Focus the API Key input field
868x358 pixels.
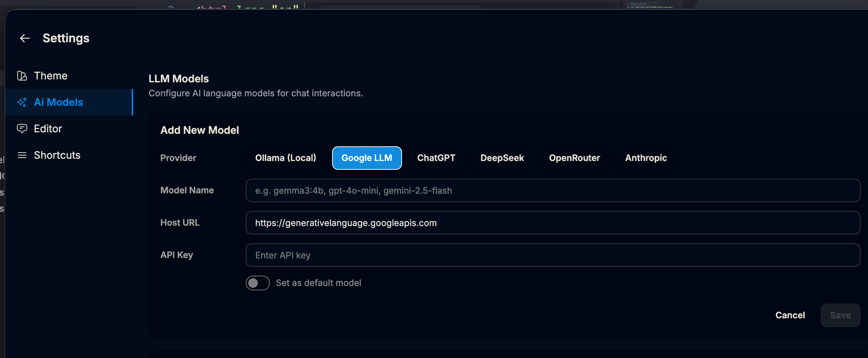[x=553, y=255]
